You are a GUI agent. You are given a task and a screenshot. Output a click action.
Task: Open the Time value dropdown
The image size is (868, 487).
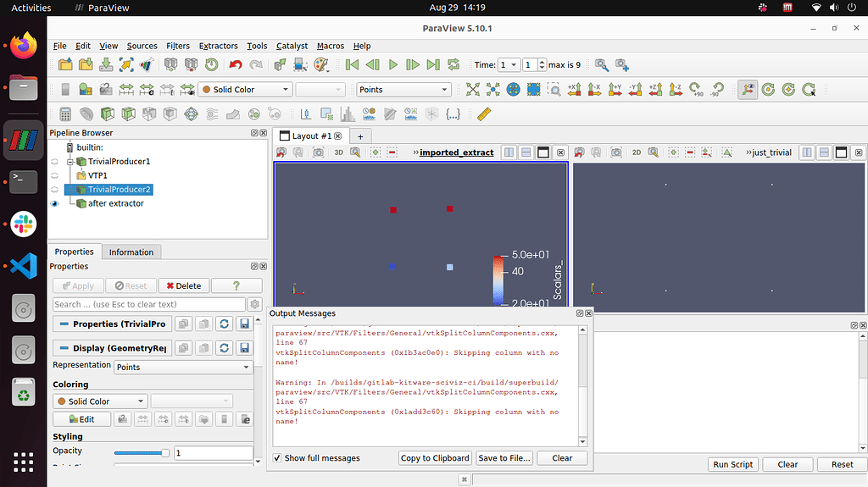pos(509,65)
